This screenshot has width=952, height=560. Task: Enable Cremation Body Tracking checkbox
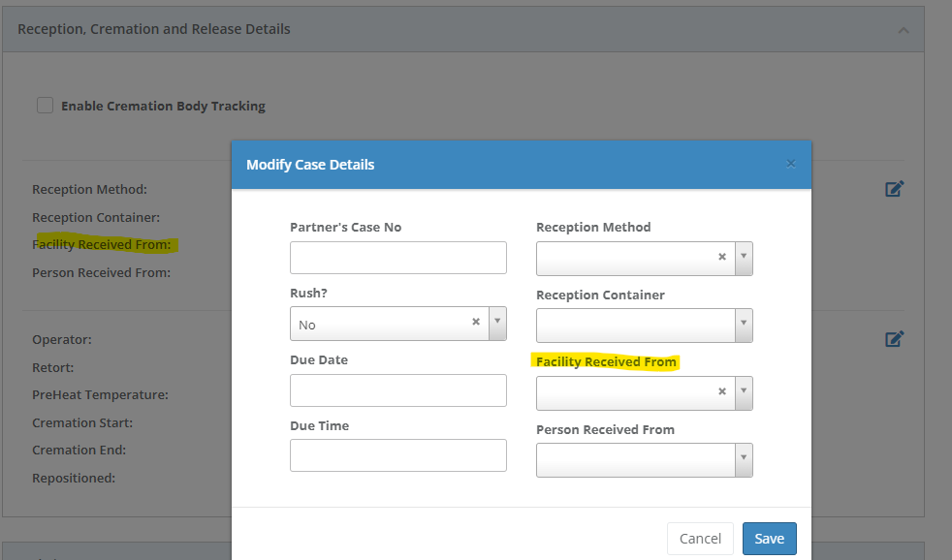[x=46, y=106]
